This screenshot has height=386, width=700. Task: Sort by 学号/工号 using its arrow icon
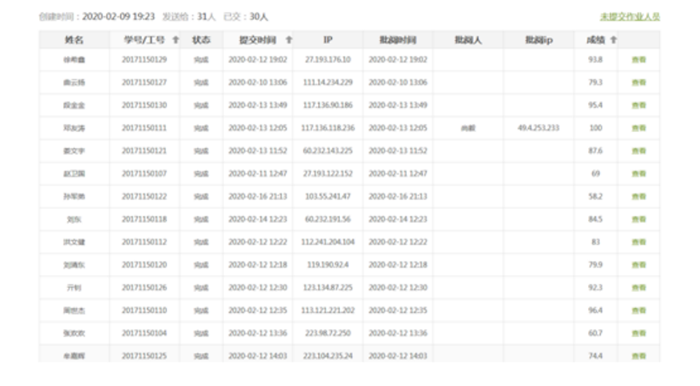[175, 40]
